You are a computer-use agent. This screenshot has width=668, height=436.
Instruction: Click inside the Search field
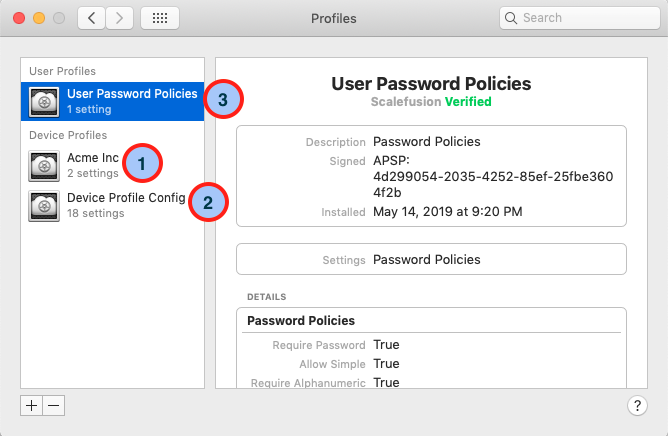[579, 18]
